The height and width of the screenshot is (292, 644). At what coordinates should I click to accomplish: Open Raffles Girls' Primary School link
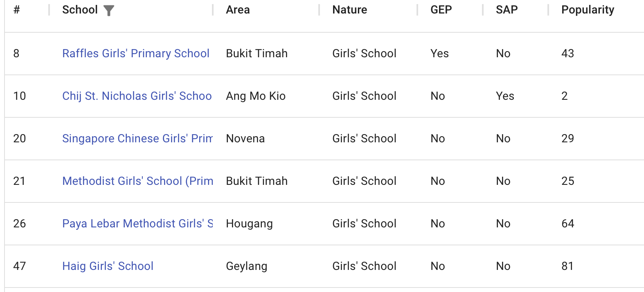point(136,54)
